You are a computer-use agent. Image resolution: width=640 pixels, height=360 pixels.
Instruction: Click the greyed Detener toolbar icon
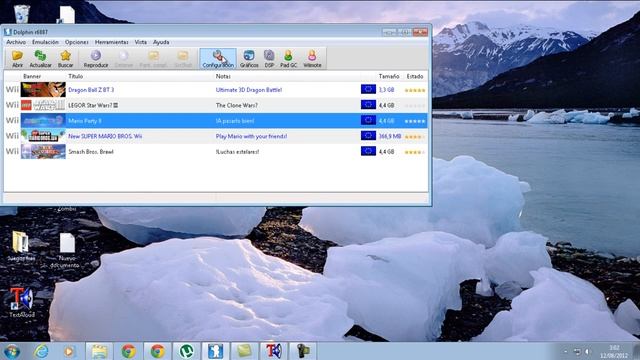click(x=124, y=58)
